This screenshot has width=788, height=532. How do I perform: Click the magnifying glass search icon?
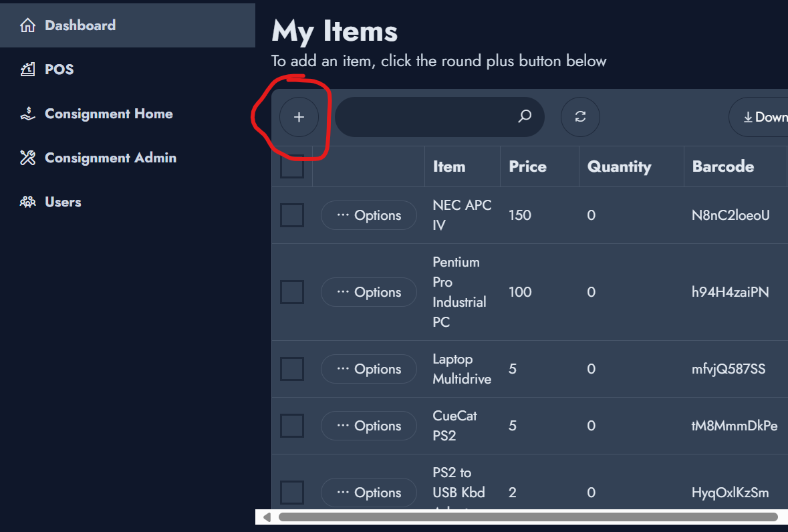point(525,117)
